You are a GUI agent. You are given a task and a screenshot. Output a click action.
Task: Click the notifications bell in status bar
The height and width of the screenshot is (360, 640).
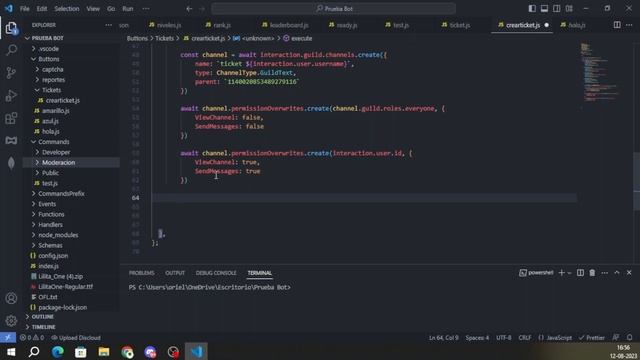point(629,338)
